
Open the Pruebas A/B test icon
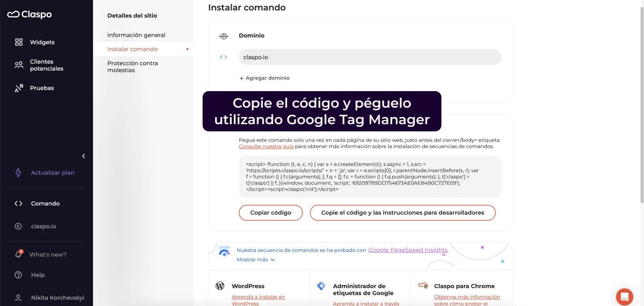19,88
